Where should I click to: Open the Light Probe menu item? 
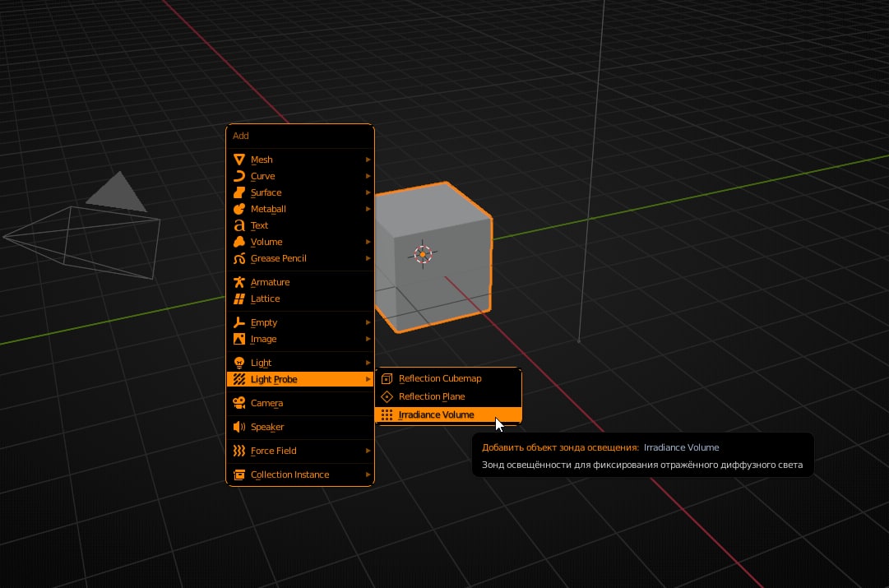[300, 379]
